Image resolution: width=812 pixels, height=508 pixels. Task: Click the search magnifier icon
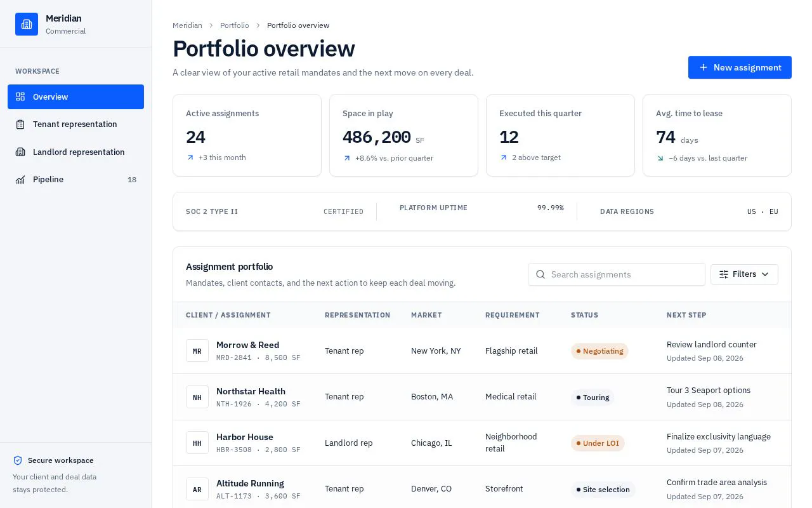tap(540, 274)
